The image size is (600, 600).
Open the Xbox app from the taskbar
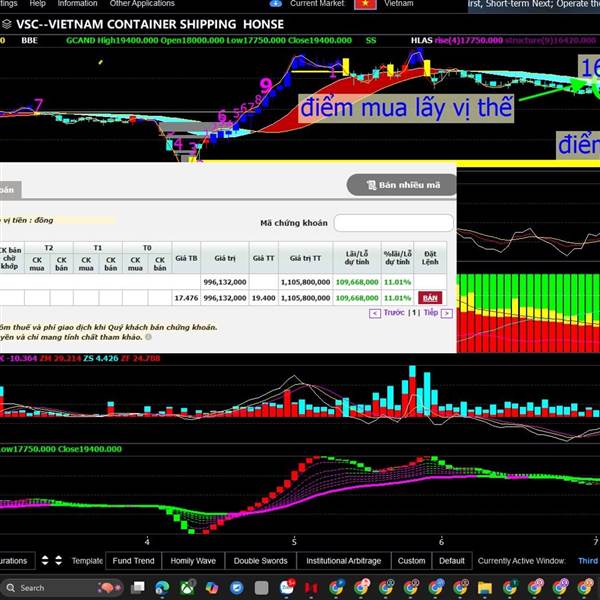click(187, 587)
